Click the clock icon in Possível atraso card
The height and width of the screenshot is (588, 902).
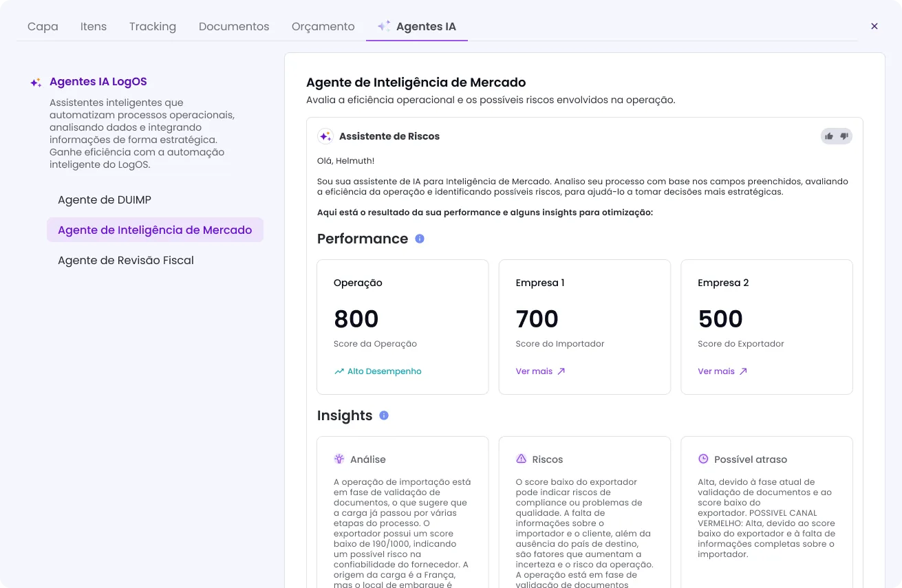pyautogui.click(x=703, y=459)
